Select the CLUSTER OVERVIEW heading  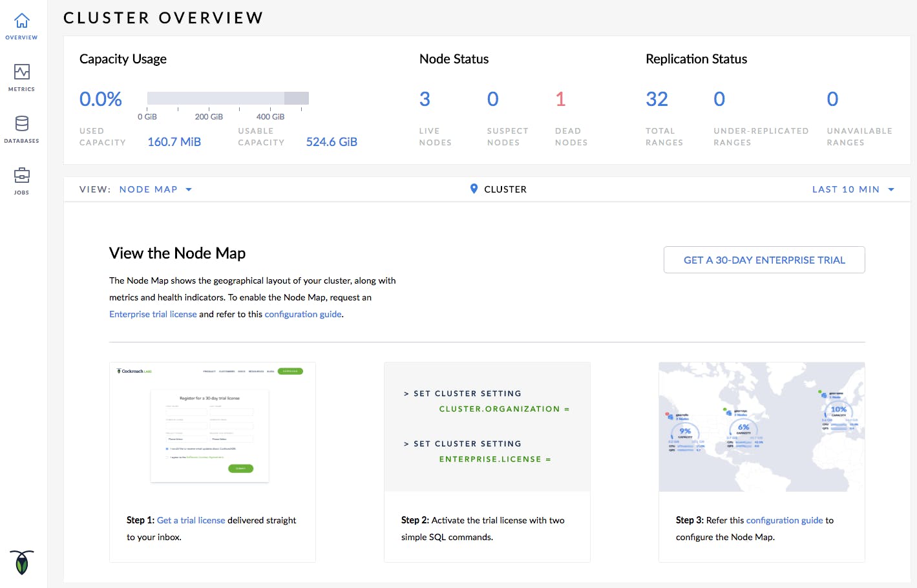pyautogui.click(x=163, y=17)
